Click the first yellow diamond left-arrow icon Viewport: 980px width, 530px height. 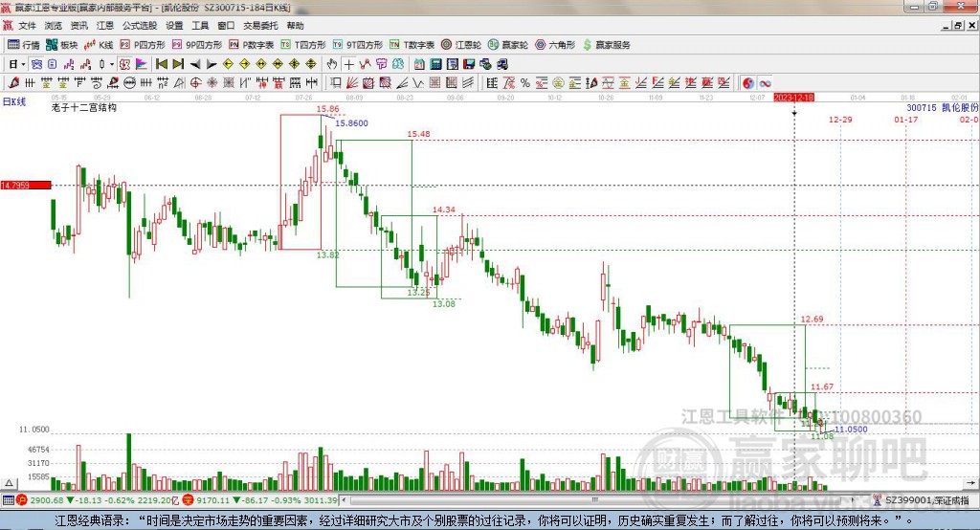[228, 64]
